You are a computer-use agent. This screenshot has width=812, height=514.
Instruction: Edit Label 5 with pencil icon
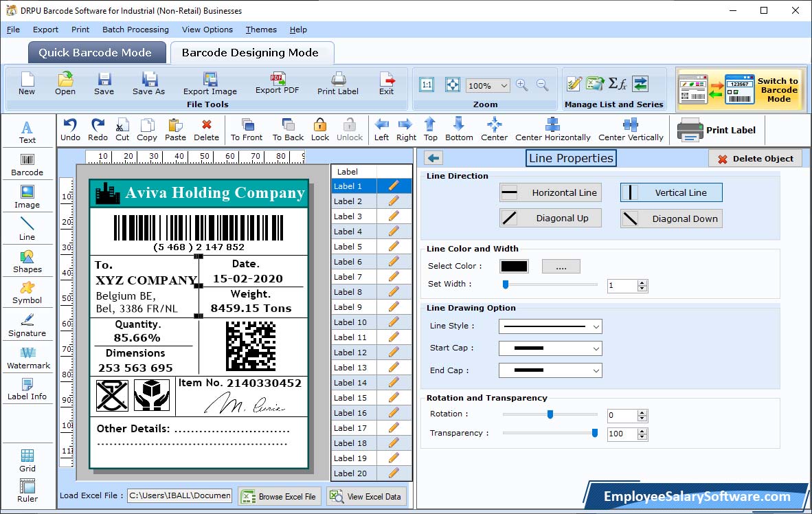(x=394, y=246)
